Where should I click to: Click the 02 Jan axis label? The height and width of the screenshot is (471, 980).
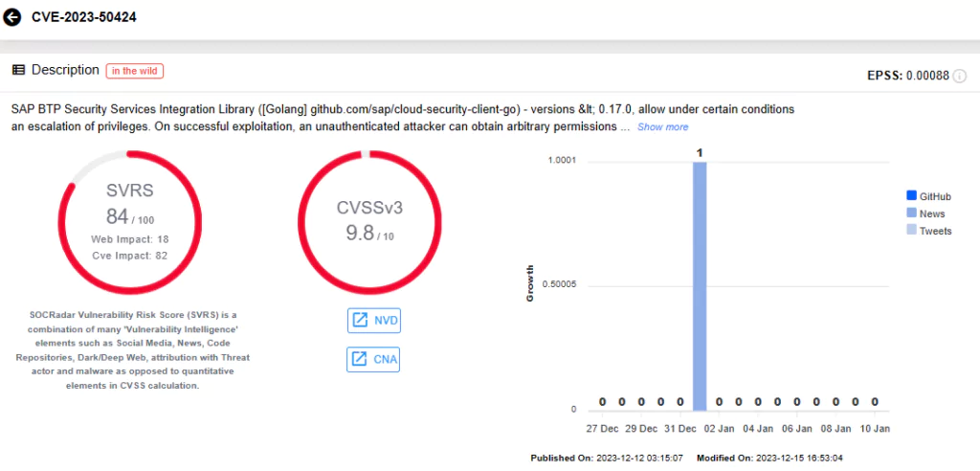point(719,429)
